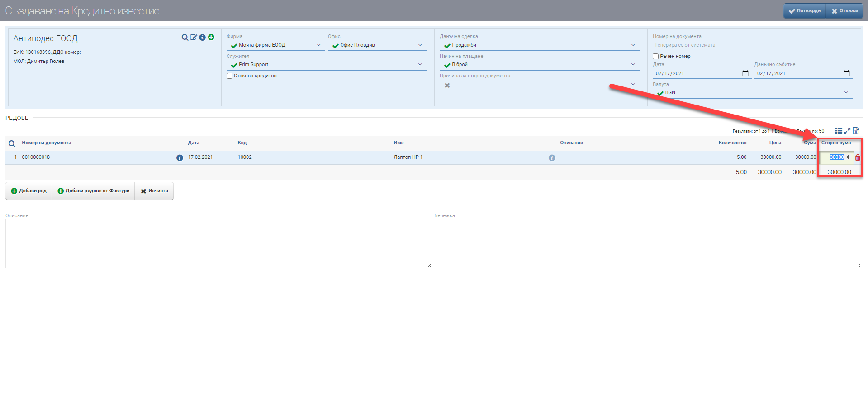Click the Сторно сума spinner arrows
868x396 pixels.
point(848,157)
